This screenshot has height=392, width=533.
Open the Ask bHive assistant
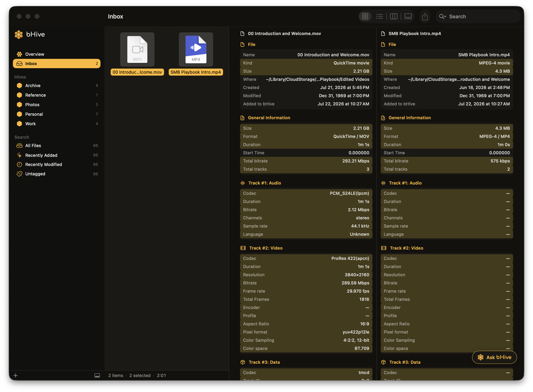[x=494, y=357]
